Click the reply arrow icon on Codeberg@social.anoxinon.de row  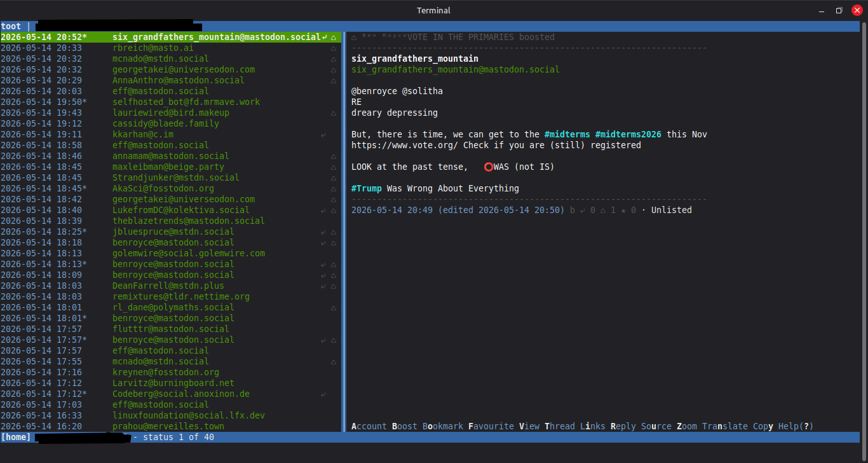tap(323, 394)
